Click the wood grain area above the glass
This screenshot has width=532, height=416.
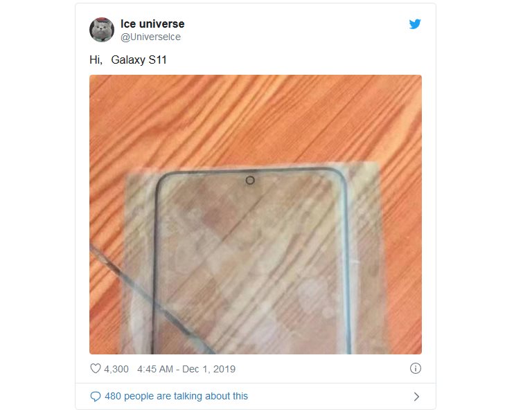tap(256, 118)
